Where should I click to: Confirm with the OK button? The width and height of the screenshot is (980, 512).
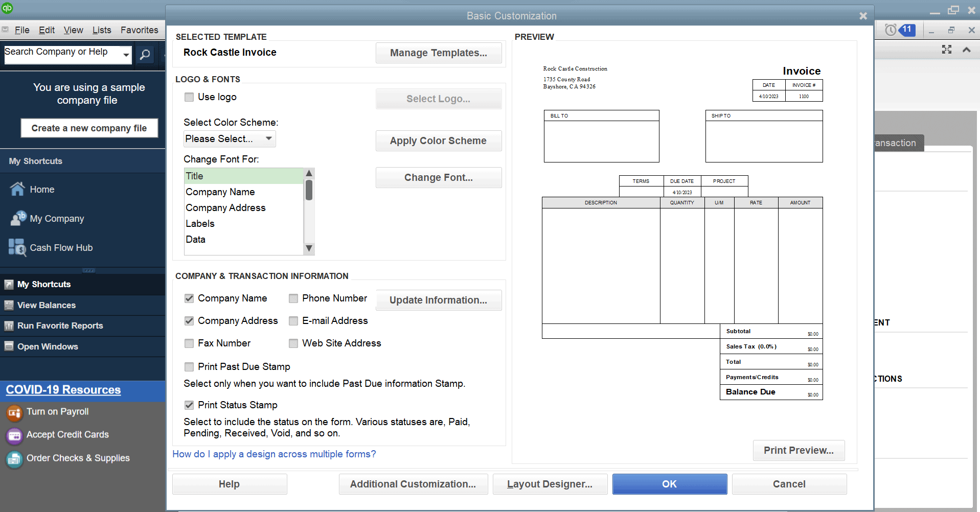coord(670,484)
